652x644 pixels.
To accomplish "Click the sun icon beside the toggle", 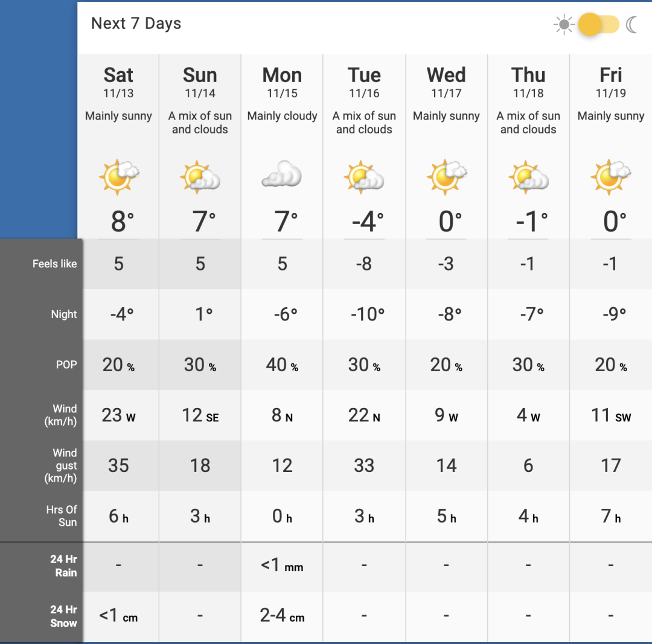I will [x=564, y=25].
